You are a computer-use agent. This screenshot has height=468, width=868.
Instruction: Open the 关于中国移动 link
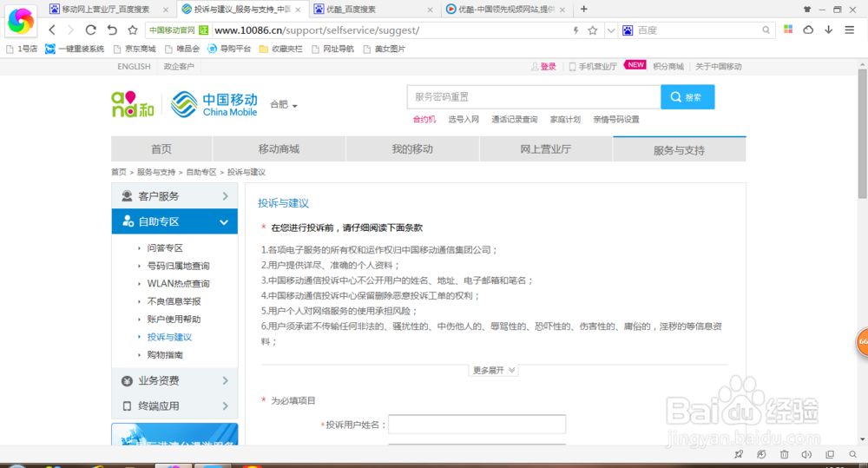719,67
